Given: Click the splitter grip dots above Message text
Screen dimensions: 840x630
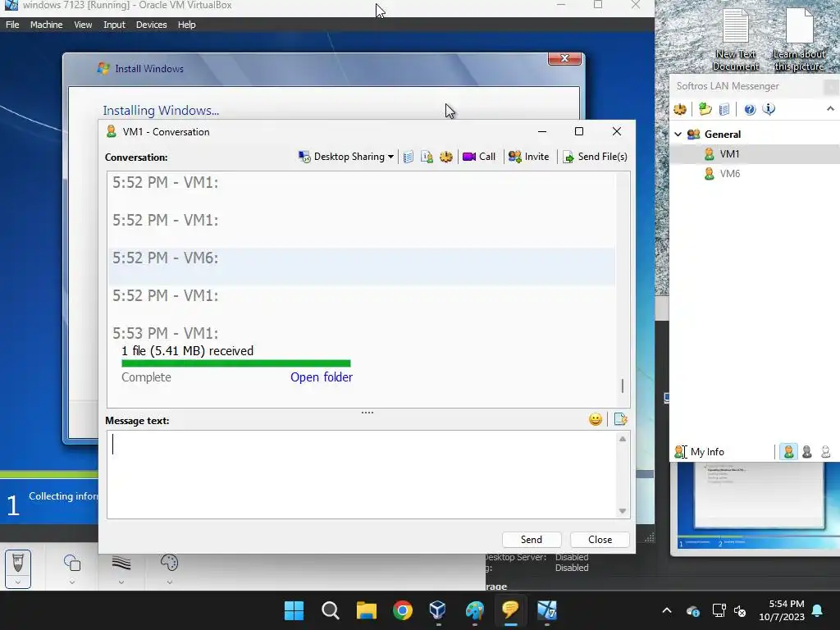Looking at the screenshot, I should tap(367, 413).
